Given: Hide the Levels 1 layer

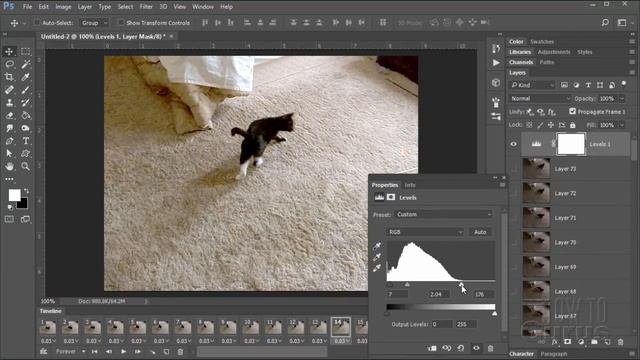Looking at the screenshot, I should pos(513,144).
